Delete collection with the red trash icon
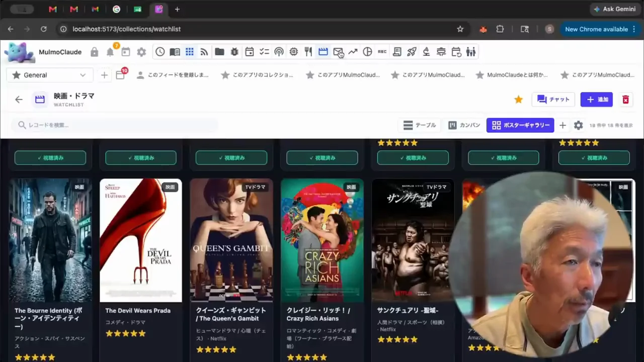 (625, 100)
